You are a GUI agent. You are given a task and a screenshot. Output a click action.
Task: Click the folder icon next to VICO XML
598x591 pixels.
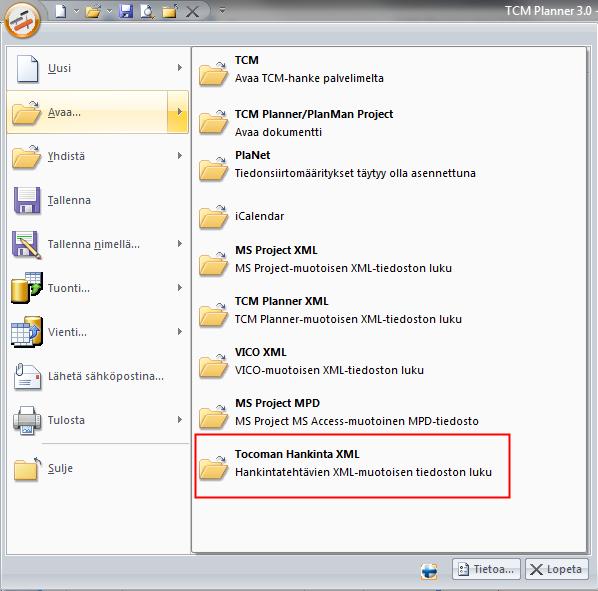[213, 366]
